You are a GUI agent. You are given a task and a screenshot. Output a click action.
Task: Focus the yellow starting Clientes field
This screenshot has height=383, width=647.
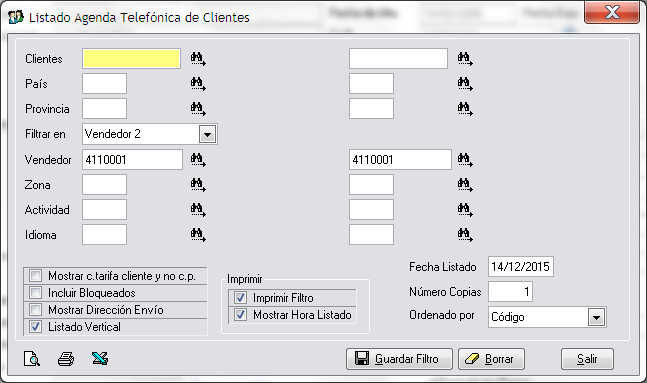click(x=131, y=59)
